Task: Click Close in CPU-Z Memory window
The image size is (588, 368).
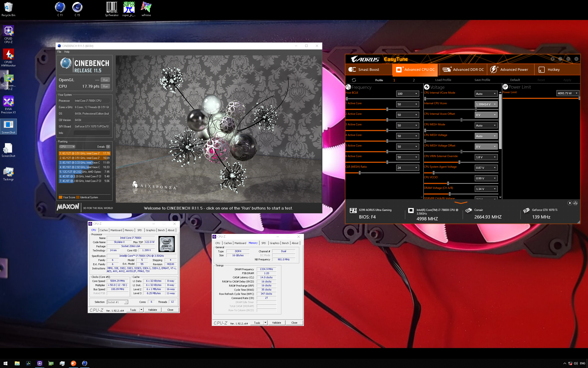Action: (294, 323)
